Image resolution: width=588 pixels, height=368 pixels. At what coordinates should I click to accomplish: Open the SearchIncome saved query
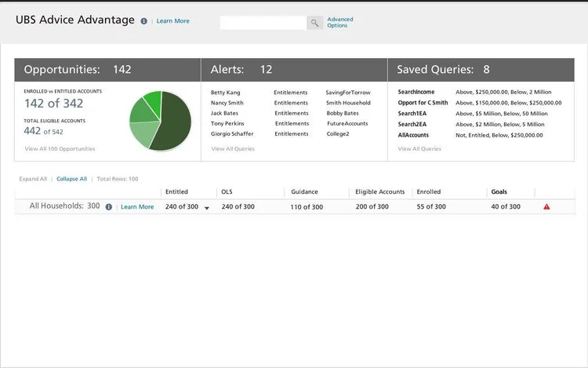[x=416, y=92]
